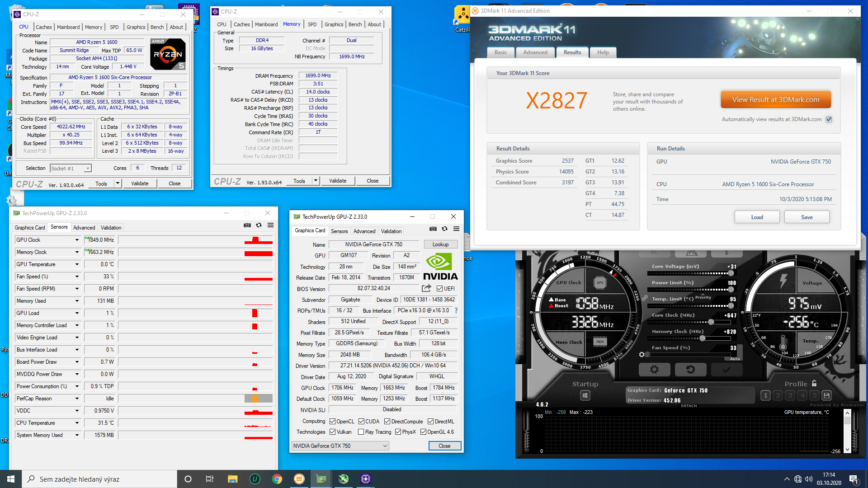Image resolution: width=868 pixels, height=488 pixels.
Task: Click camera icon in GPU-Z Graphics Card window
Action: pyautogui.click(x=433, y=229)
